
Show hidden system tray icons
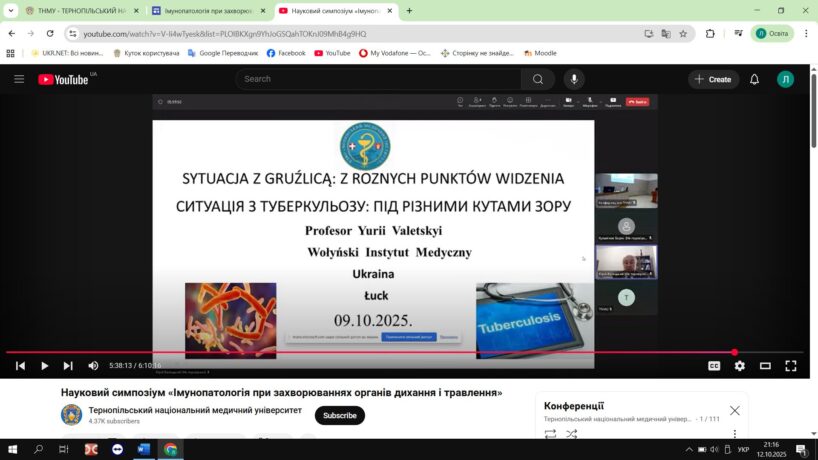coord(688,450)
